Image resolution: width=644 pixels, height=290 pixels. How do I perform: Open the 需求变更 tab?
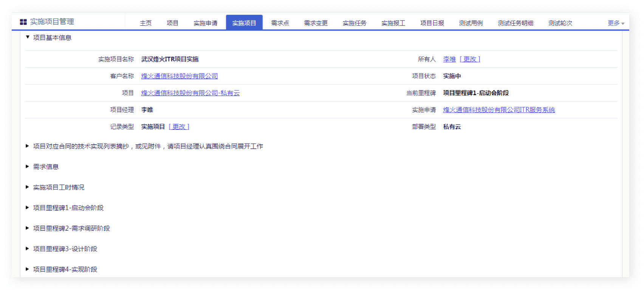[316, 23]
